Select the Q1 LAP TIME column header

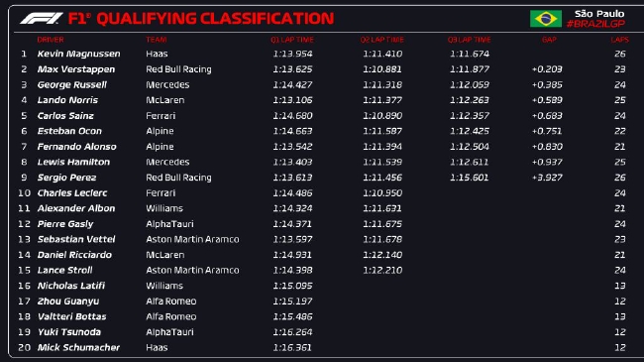(x=292, y=40)
